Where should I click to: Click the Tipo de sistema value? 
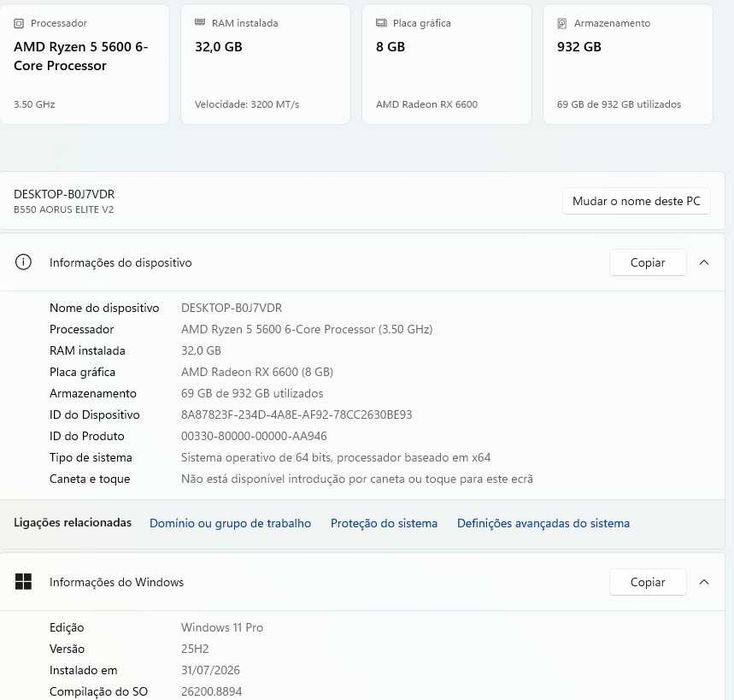pos(336,457)
